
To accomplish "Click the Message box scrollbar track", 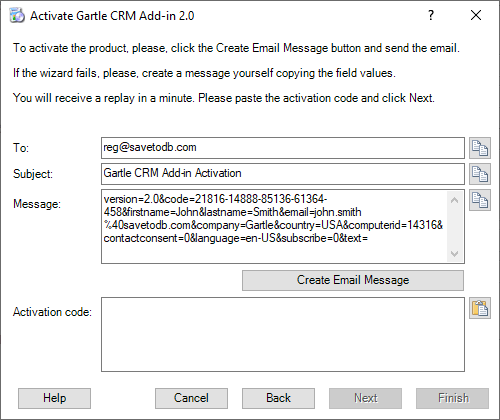I will 454,227.
